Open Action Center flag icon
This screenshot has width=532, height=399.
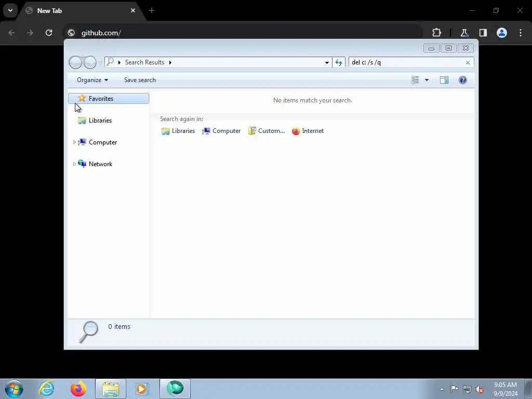(x=454, y=389)
